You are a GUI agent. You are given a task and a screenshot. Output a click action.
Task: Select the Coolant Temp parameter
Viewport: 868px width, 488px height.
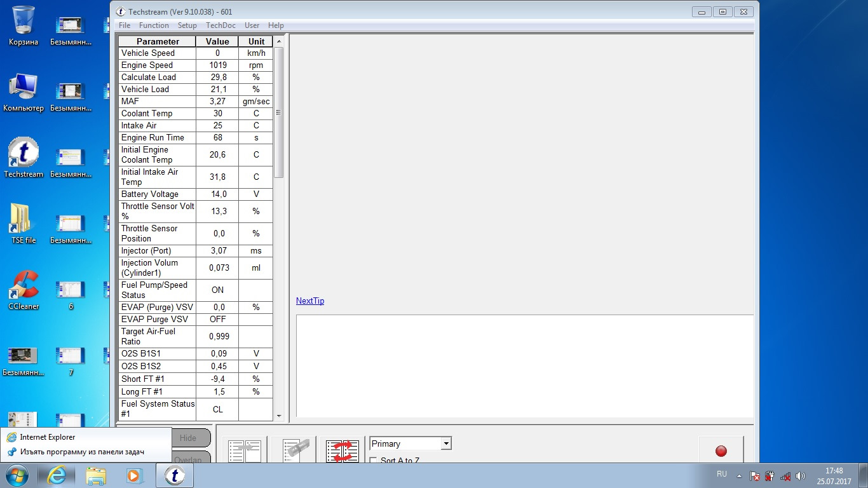point(158,114)
